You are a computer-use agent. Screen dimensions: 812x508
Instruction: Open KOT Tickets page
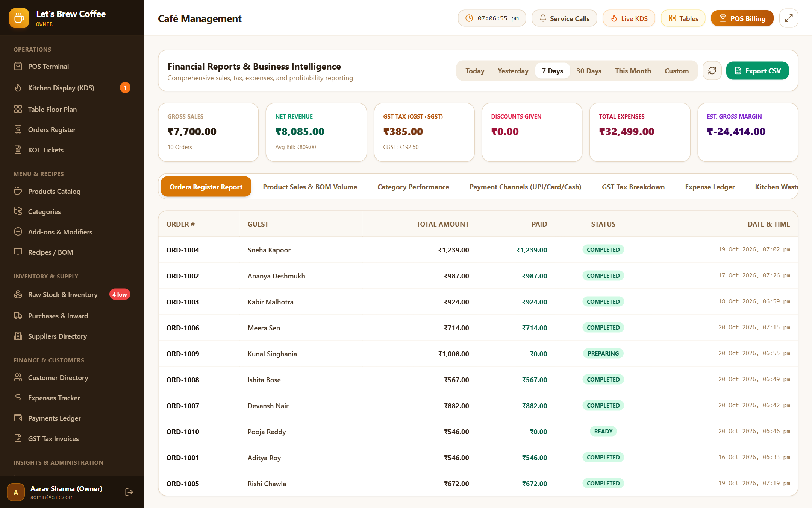coord(72,150)
